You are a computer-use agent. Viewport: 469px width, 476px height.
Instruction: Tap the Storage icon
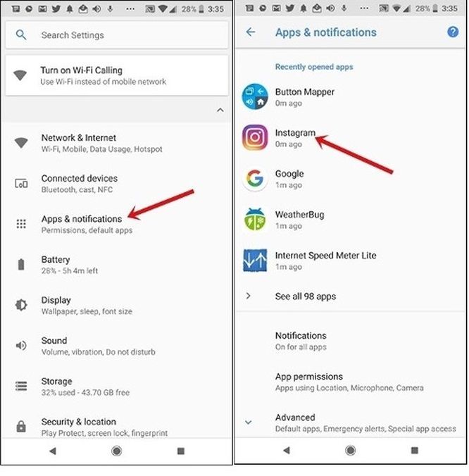[x=21, y=386]
